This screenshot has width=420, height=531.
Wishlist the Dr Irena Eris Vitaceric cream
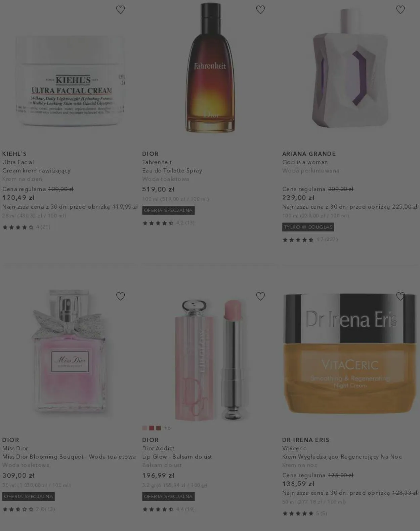tap(400, 296)
